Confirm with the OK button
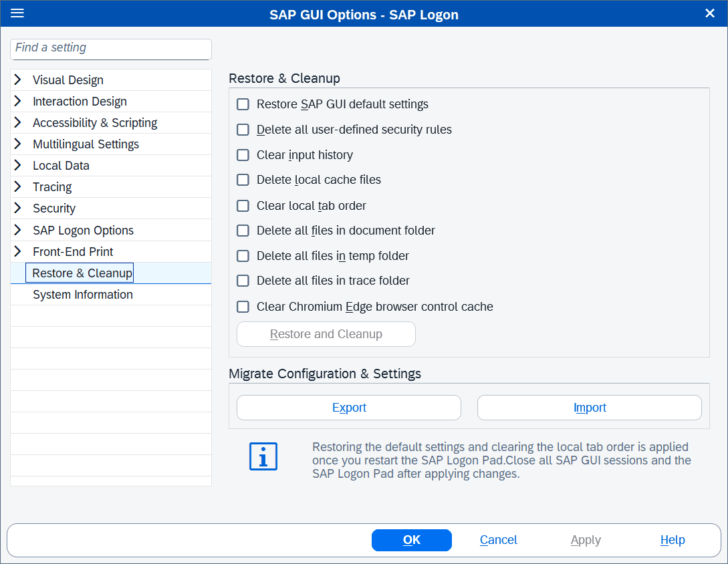 point(411,540)
